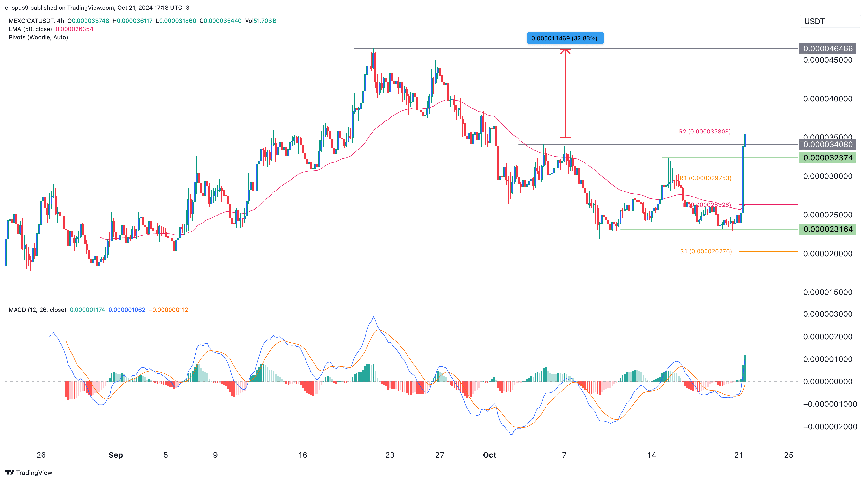The image size is (868, 481).
Task: Click the S1 (0.000020276) pivot label
Action: [x=706, y=251]
